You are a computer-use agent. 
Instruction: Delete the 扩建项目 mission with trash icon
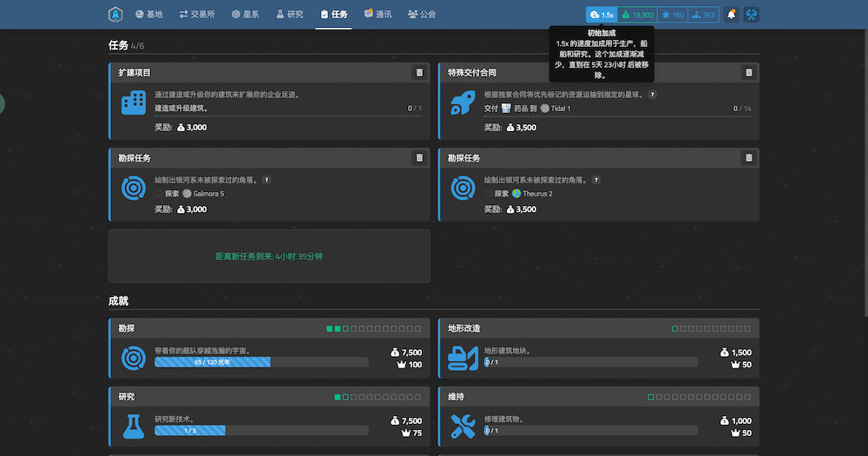click(419, 73)
